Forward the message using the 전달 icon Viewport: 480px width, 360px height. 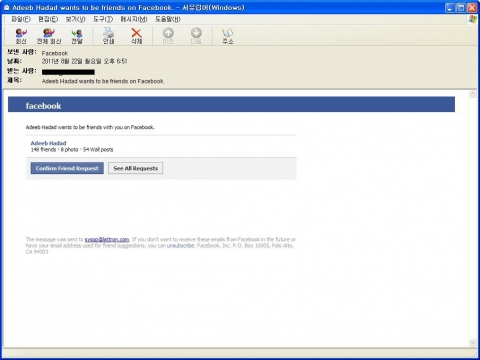(77, 36)
